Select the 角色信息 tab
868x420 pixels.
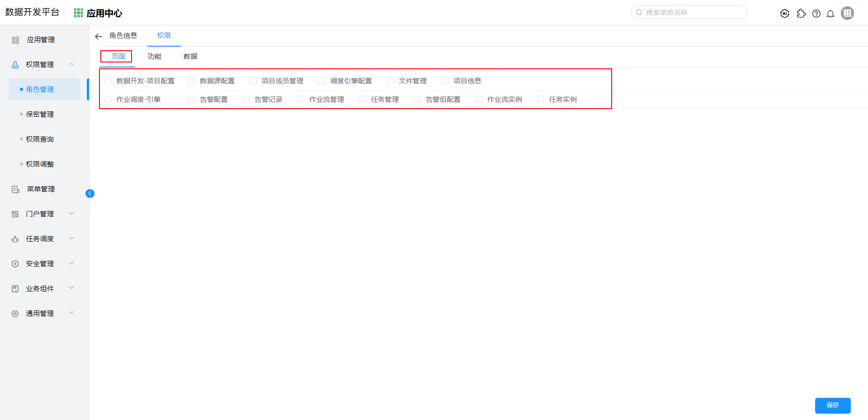pyautogui.click(x=123, y=36)
